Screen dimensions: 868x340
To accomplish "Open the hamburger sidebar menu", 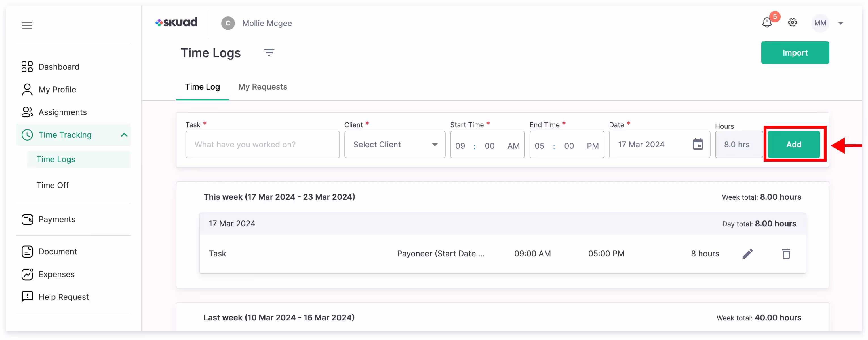I will click(27, 25).
